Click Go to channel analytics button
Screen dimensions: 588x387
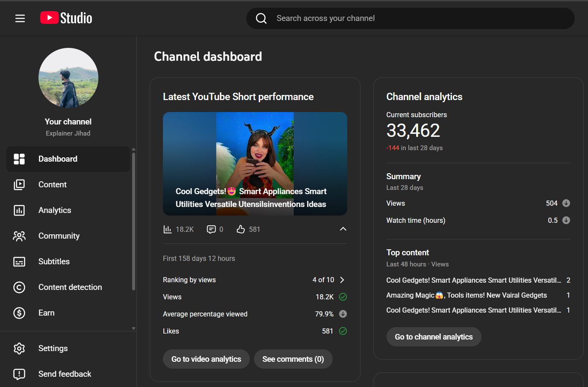[434, 337]
